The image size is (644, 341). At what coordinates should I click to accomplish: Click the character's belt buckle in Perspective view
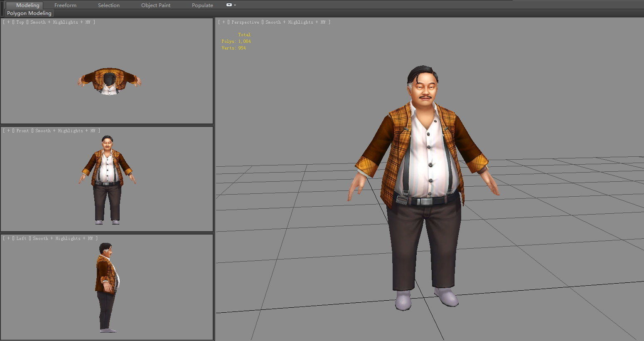(424, 201)
